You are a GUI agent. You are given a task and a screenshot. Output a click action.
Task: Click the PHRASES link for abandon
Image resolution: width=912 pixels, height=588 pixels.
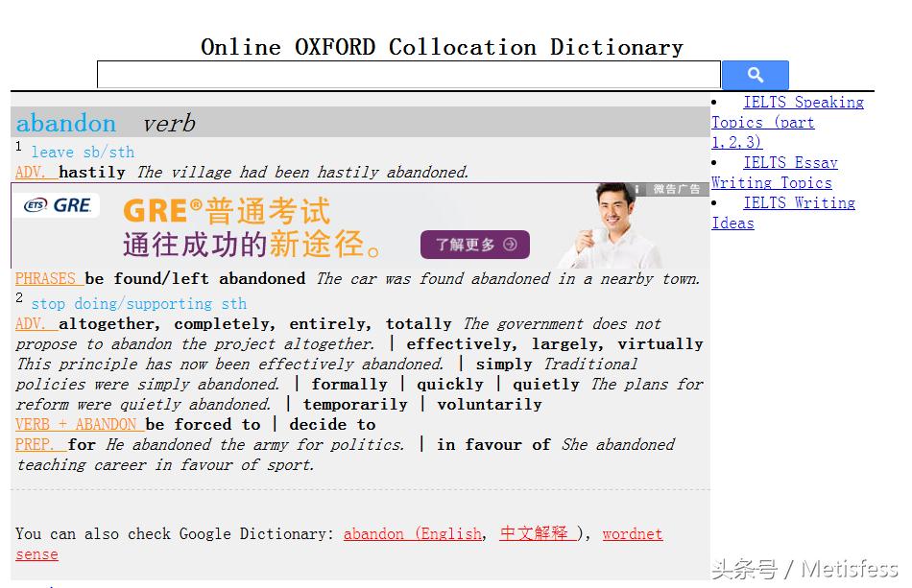[x=47, y=278]
